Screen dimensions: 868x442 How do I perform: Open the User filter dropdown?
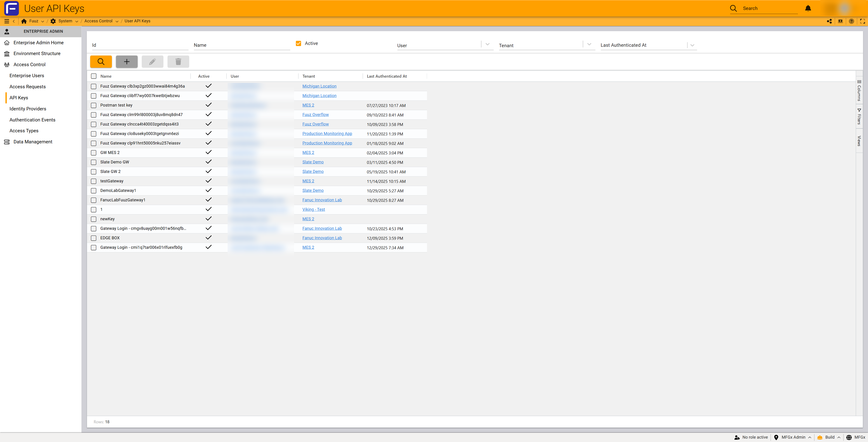487,44
